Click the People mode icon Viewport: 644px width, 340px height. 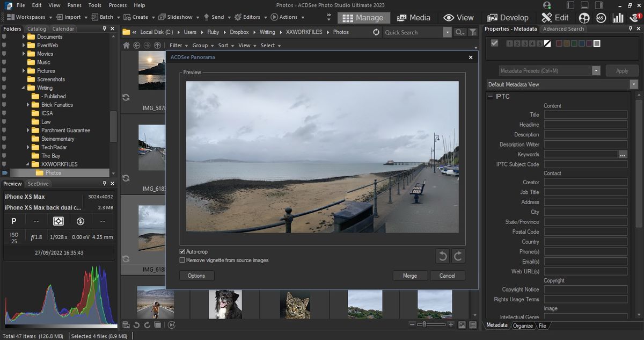tap(583, 17)
